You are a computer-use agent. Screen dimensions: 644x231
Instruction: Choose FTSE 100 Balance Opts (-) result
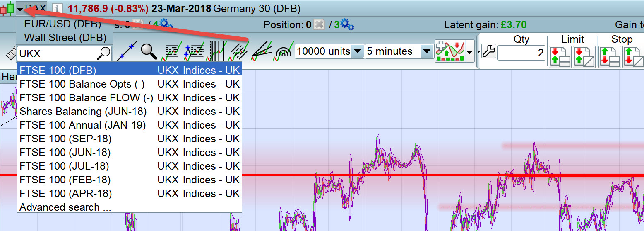[130, 84]
